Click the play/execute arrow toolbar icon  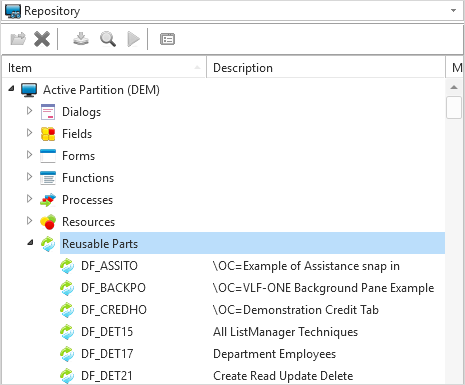[134, 39]
